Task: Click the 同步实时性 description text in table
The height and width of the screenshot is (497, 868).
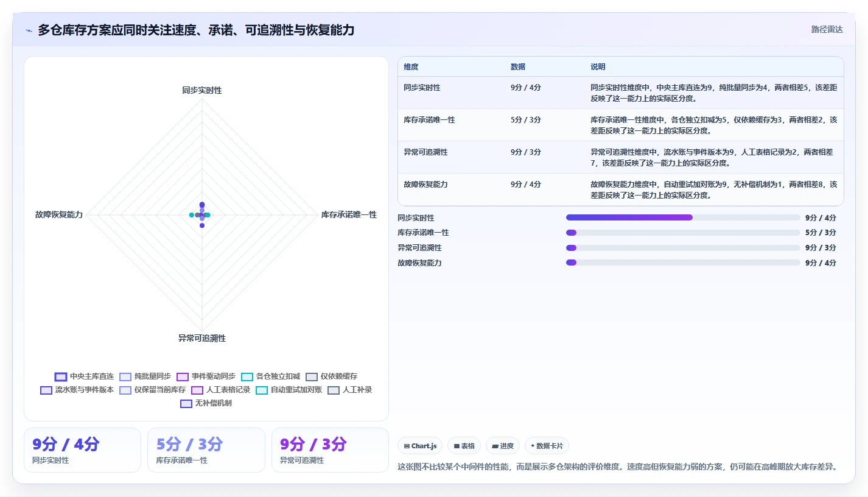Action: tap(713, 93)
